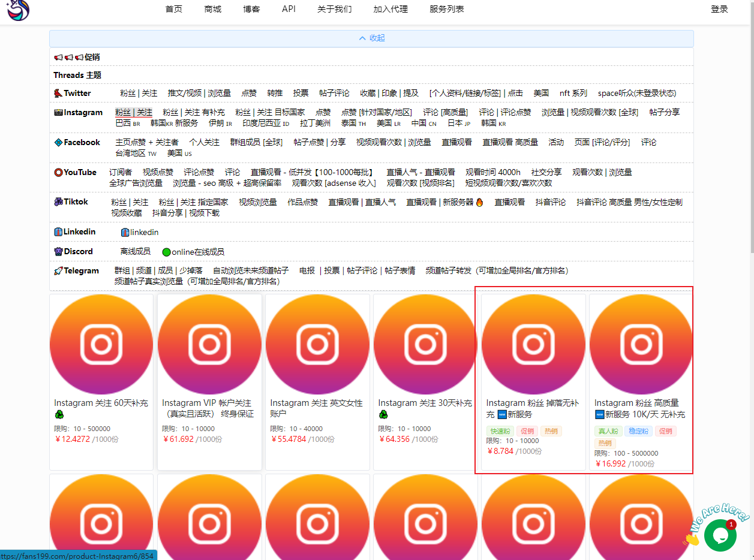Open Instagram 粉丝 高质量 product image
This screenshot has height=560, width=754.
(x=641, y=344)
